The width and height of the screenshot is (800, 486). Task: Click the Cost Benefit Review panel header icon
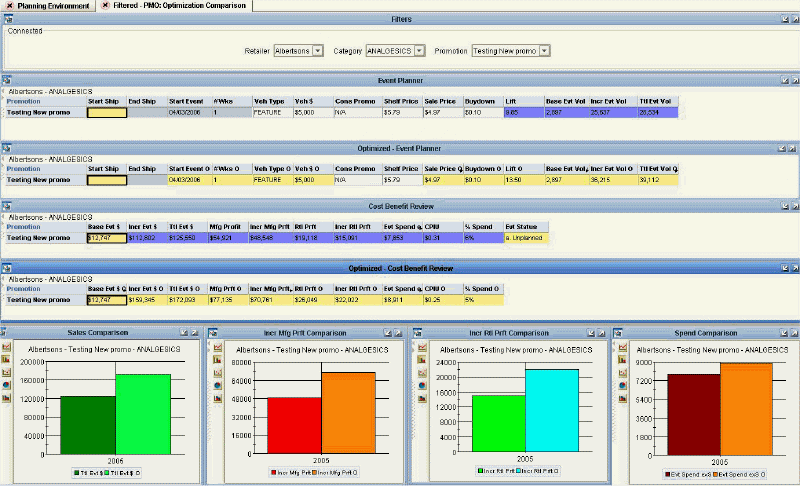(x=7, y=206)
